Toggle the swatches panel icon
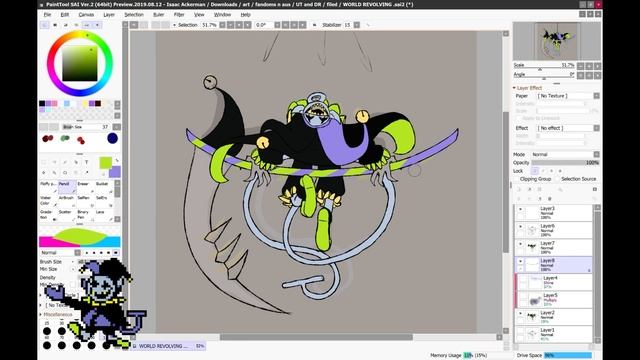Viewport: 640px width, 360px height. 87,25
